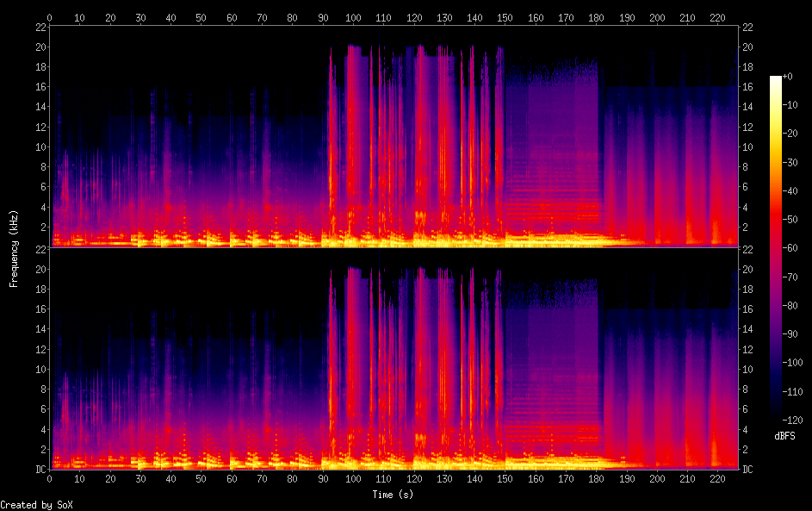Image resolution: width=812 pixels, height=511 pixels.
Task: Click the "-30" label on the color scale
Action: [790, 162]
